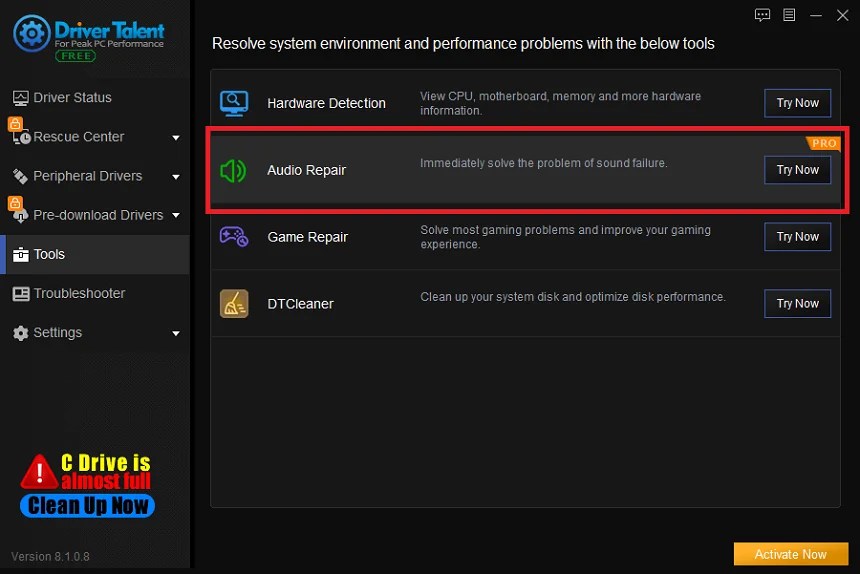Expand the Rescue Center submenu arrow

(176, 138)
